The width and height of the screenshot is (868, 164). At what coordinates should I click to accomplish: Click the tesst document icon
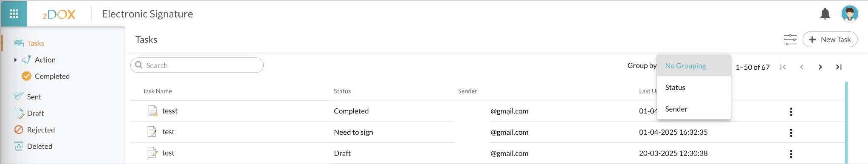152,111
